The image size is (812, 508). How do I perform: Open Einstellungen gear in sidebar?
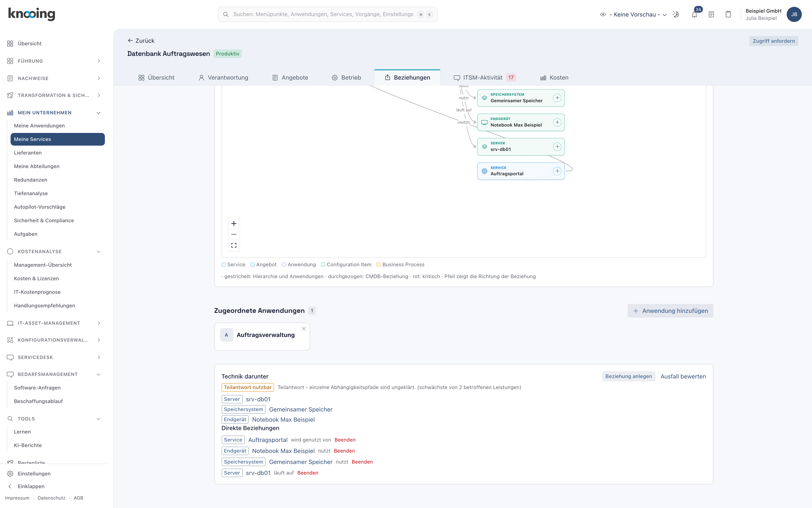pyautogui.click(x=10, y=474)
